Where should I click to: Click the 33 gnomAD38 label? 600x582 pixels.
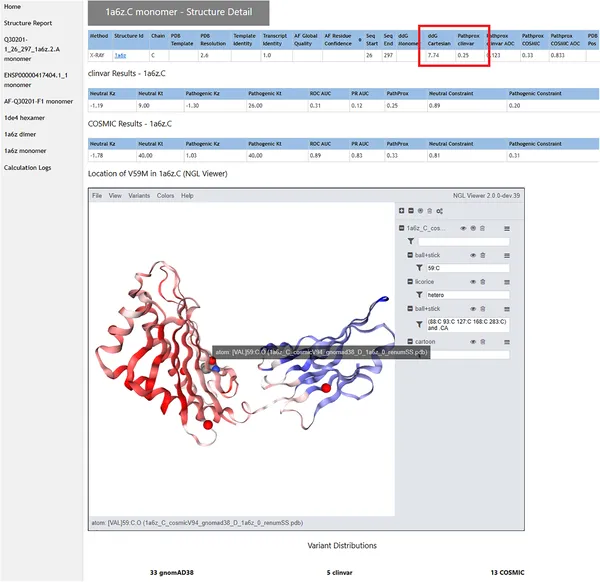[172, 573]
